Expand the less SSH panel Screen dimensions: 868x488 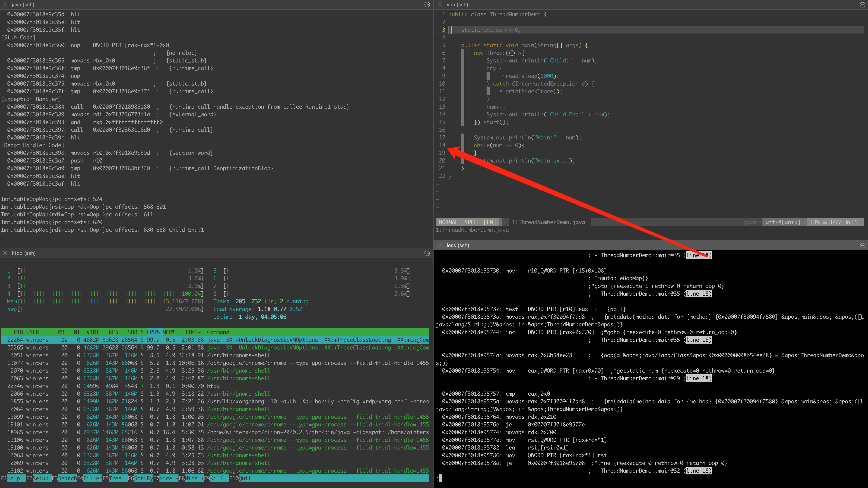(x=862, y=246)
